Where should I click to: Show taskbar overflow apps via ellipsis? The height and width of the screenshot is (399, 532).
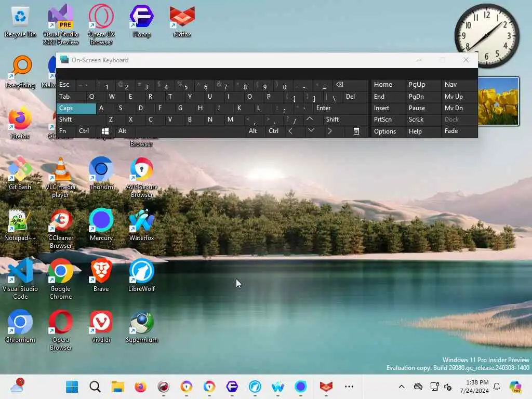pos(349,387)
